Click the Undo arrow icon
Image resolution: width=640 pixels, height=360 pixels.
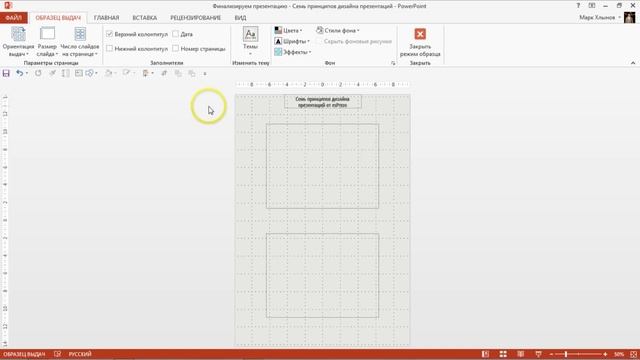[x=19, y=73]
